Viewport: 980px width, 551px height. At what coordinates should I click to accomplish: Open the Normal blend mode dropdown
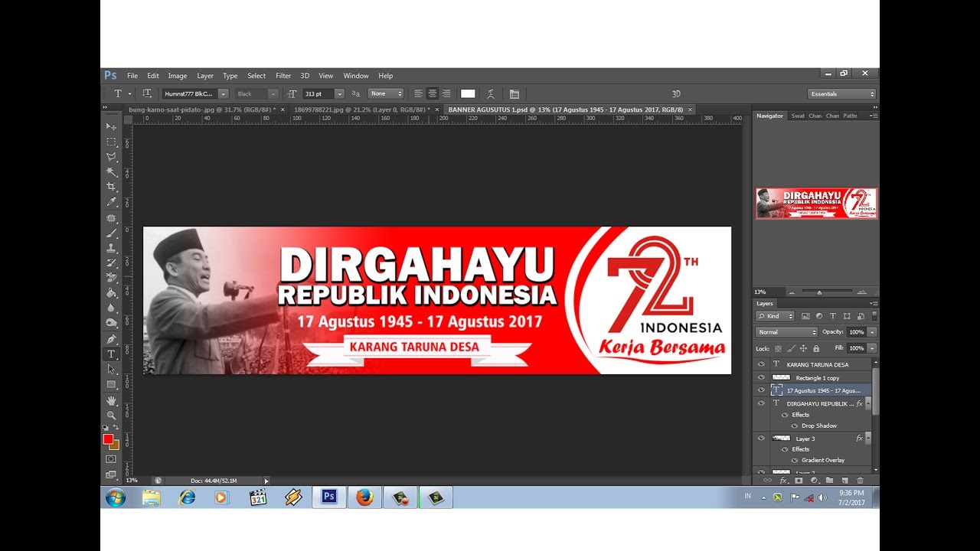pos(787,332)
